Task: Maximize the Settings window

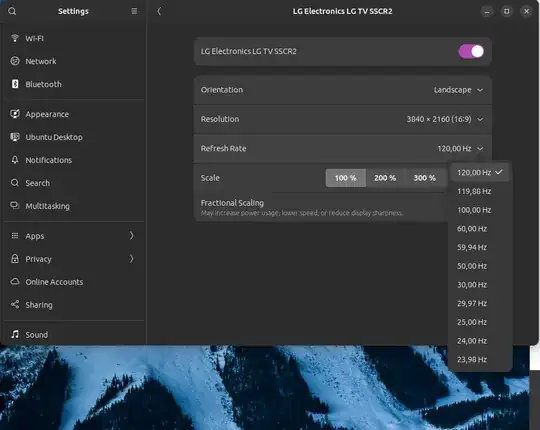Action: click(x=507, y=11)
